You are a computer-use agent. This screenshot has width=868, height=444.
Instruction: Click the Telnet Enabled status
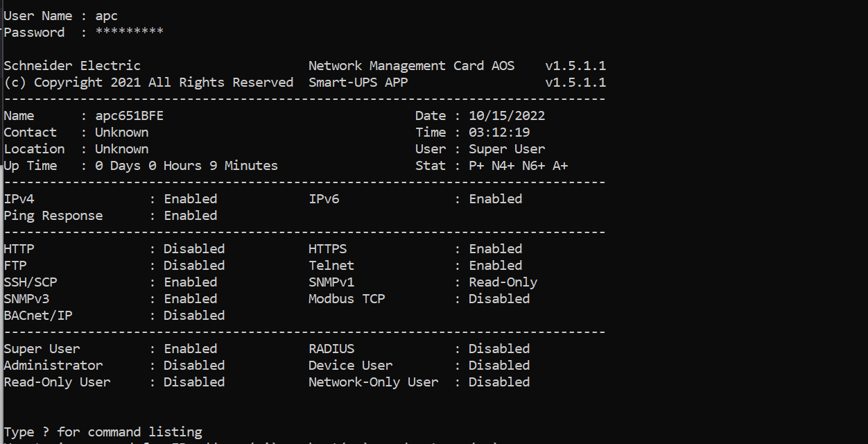click(x=495, y=266)
